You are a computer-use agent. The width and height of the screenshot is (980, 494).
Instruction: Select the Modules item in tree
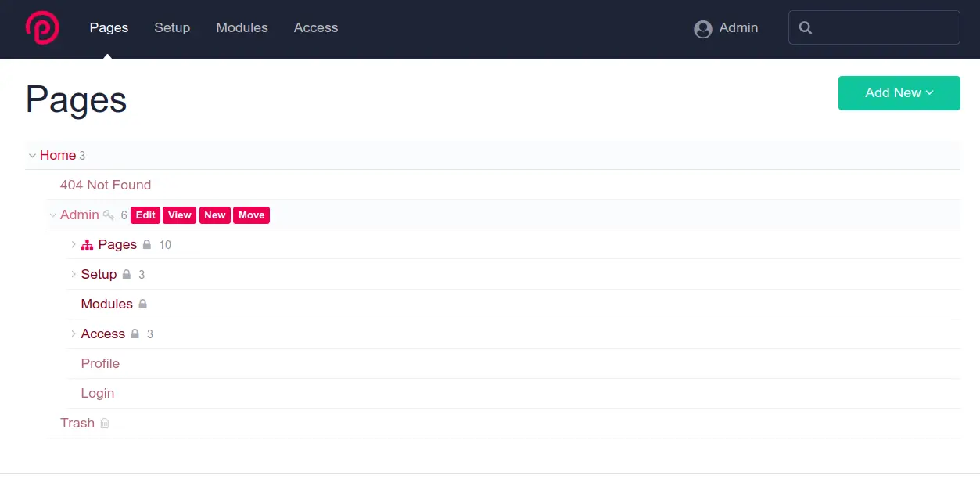[x=107, y=304]
